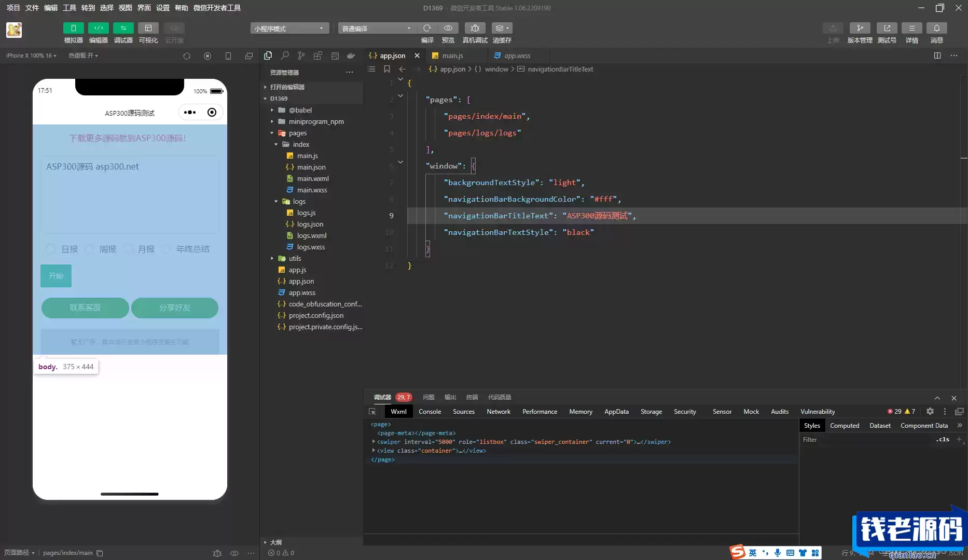
Task: Open main.wxml in file tree
Action: click(313, 178)
